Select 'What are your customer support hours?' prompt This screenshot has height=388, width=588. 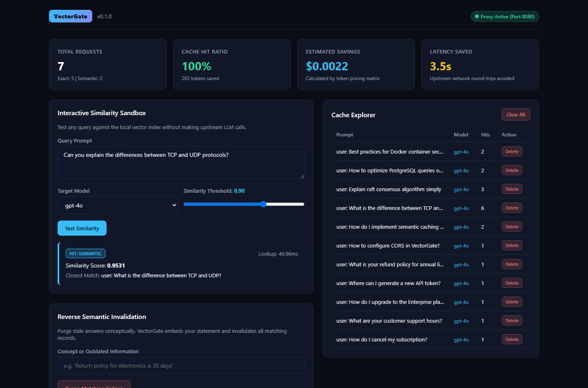[389, 321]
